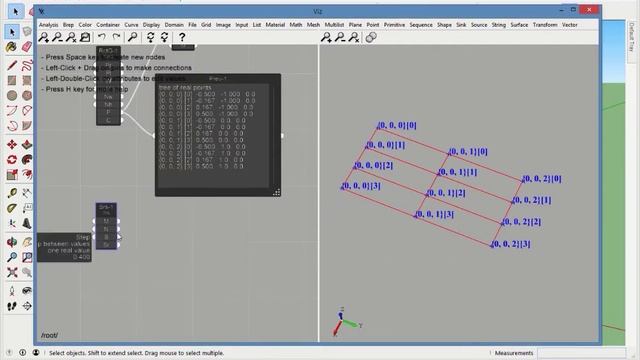640x360 pixels.
Task: Select SketchUp's Freehand tool
Action: coord(27,65)
